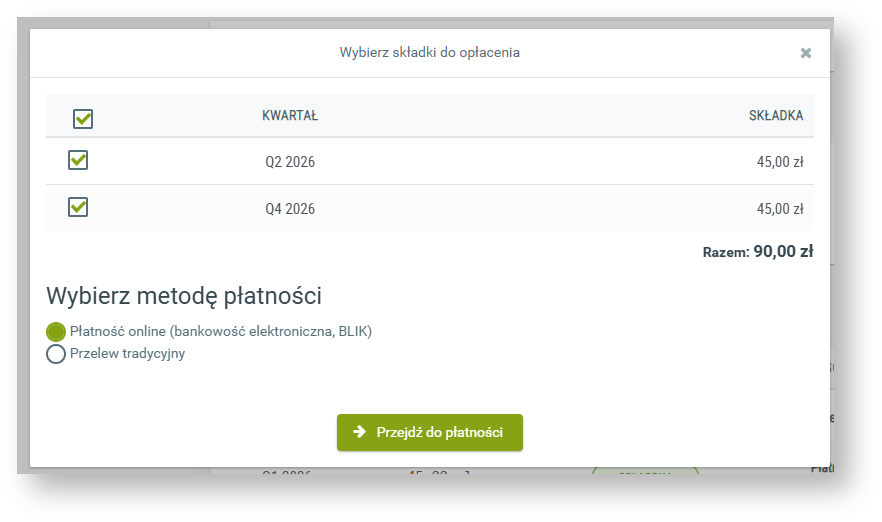Viewport: 882px width, 522px height.
Task: Select the Q4 2026 quarter text
Action: coord(290,209)
